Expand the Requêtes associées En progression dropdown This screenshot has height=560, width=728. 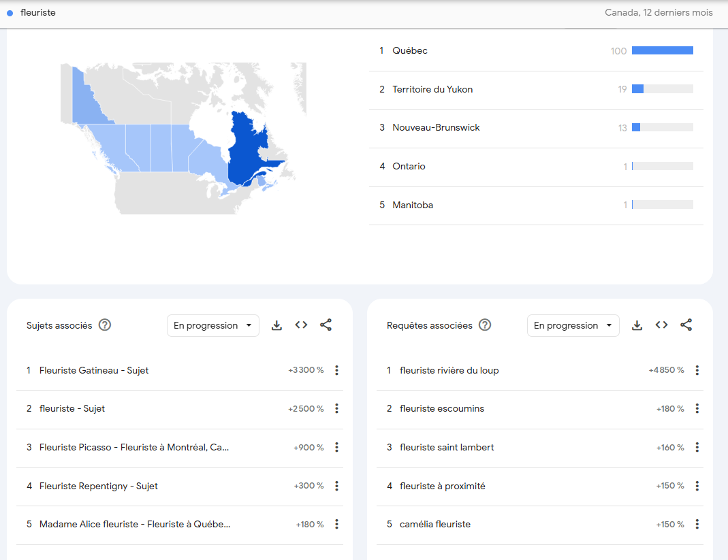click(573, 325)
